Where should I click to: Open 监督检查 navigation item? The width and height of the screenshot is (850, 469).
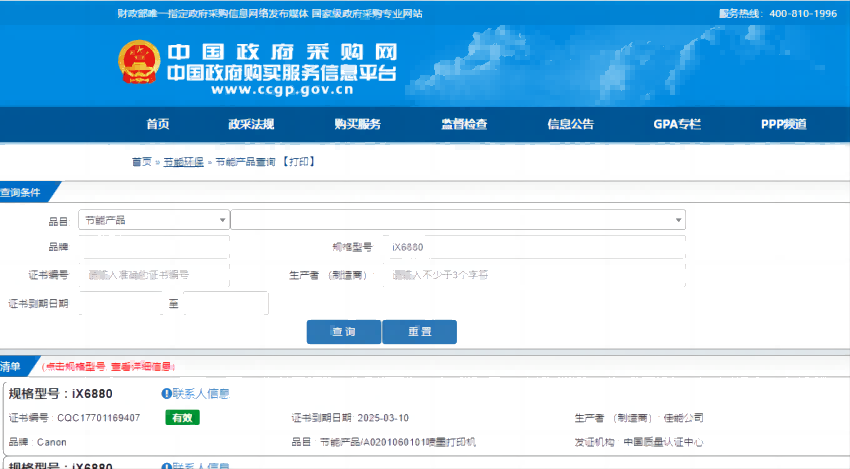pyautogui.click(x=464, y=124)
